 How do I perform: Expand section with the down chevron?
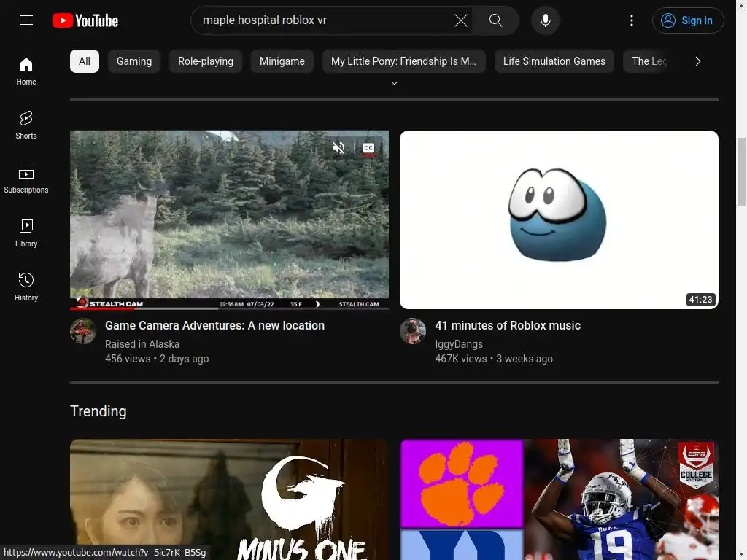pos(395,83)
